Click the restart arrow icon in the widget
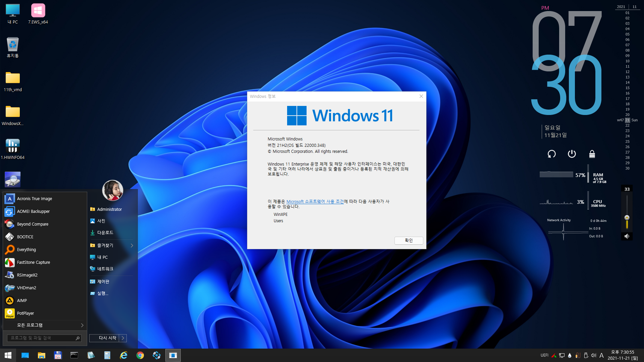This screenshot has height=362, width=644. click(552, 154)
